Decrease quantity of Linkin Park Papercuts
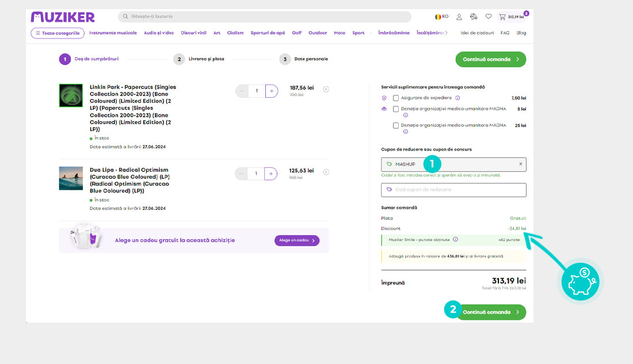Image resolution: width=633 pixels, height=364 pixels. 242,91
